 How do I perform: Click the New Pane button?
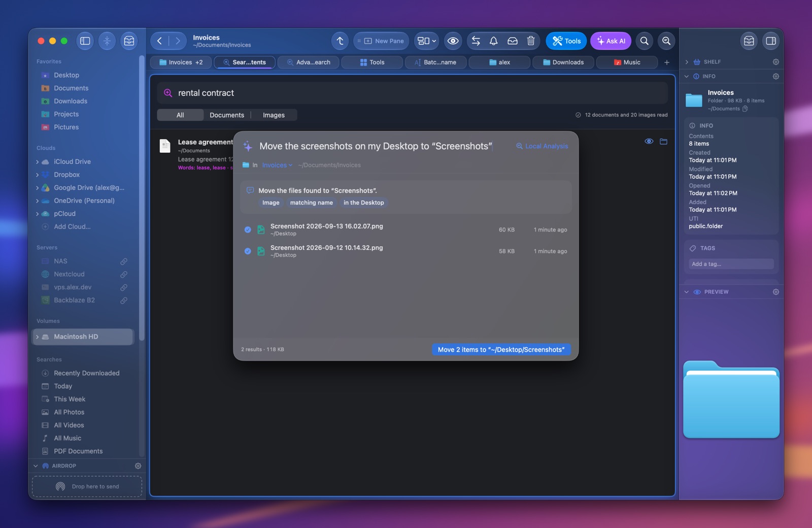381,41
